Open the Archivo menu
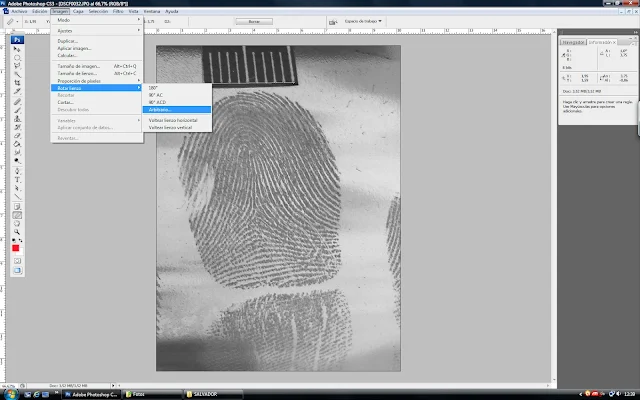 coord(19,11)
